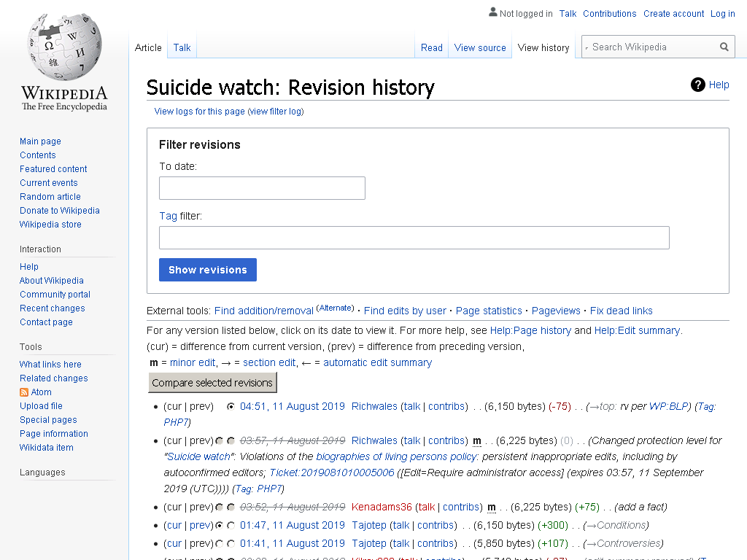
Task: Switch to the Read tab
Action: point(432,47)
